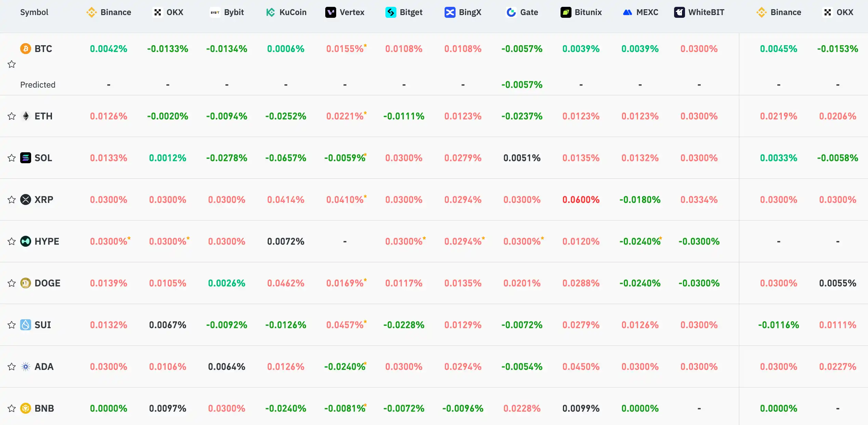Open the XRP symbol link
Screen dimensions: 868x425
[44, 200]
